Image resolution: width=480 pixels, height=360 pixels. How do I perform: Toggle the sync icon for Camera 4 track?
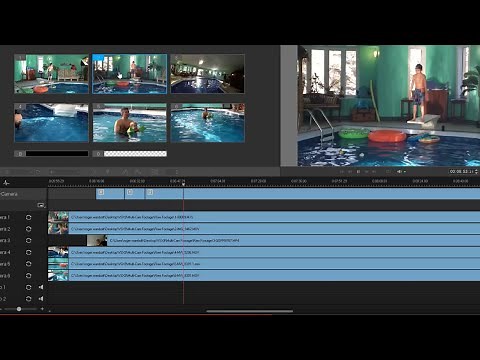tap(29, 252)
